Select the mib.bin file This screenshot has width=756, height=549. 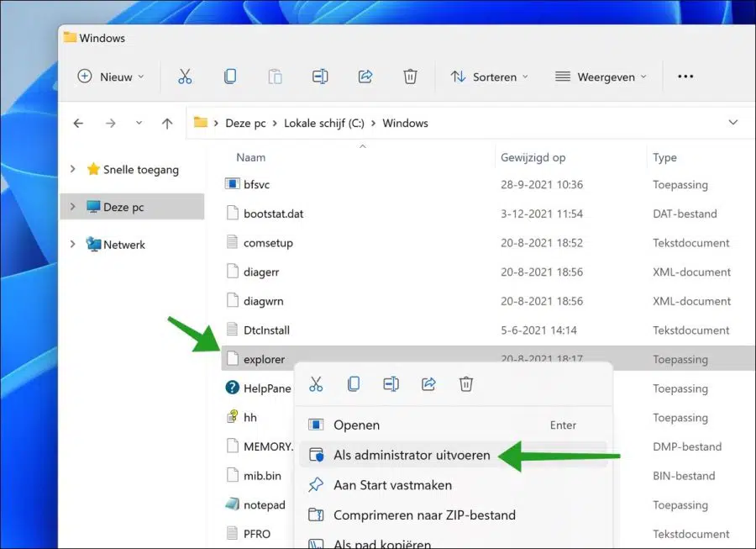pos(262,476)
